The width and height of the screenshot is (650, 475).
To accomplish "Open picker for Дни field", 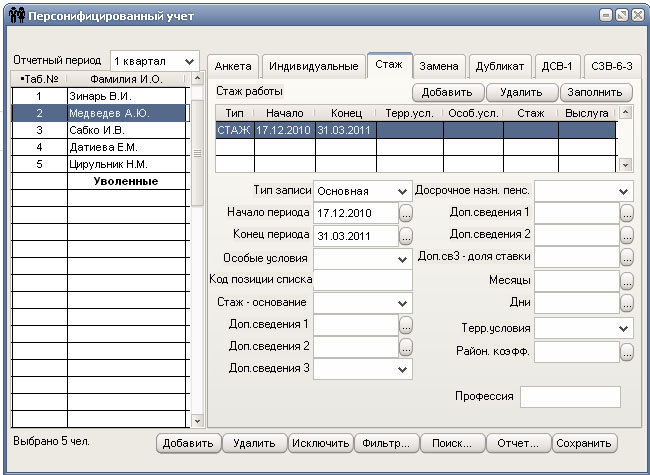I will (626, 304).
